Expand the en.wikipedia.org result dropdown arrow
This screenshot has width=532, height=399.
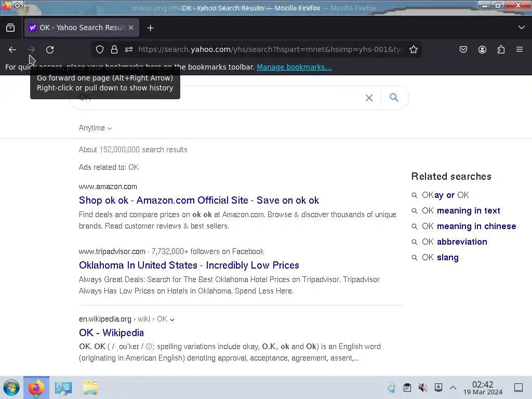coord(172,320)
